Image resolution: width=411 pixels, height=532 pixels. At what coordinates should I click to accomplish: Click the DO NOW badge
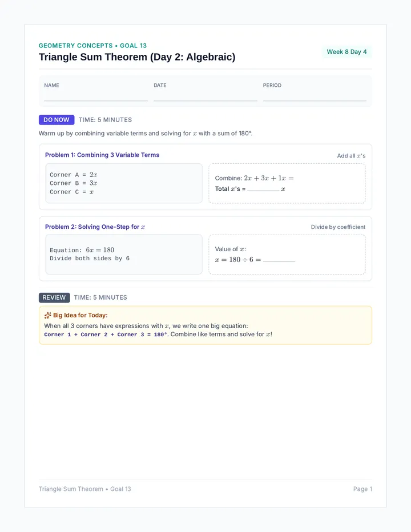pyautogui.click(x=57, y=120)
